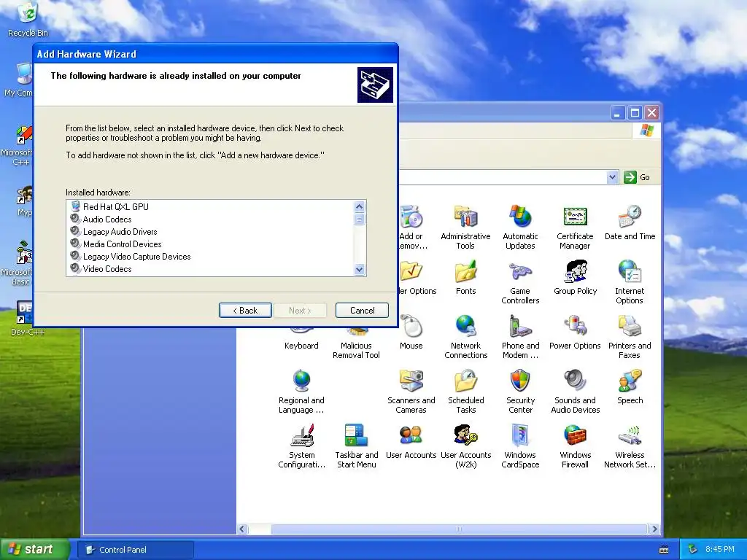
Task: Open Internet Options applet
Action: (x=630, y=282)
